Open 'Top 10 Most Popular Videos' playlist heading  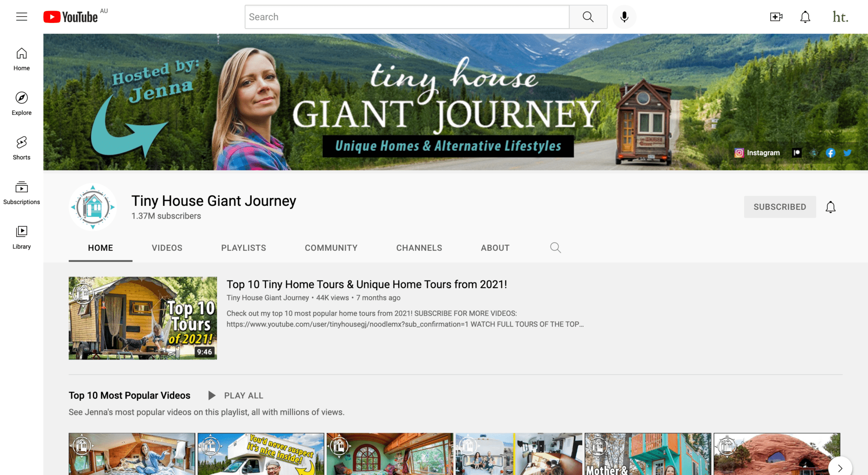pyautogui.click(x=129, y=395)
